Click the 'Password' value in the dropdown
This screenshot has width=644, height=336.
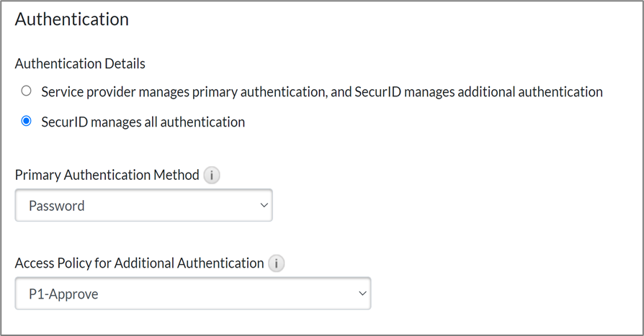(x=57, y=206)
